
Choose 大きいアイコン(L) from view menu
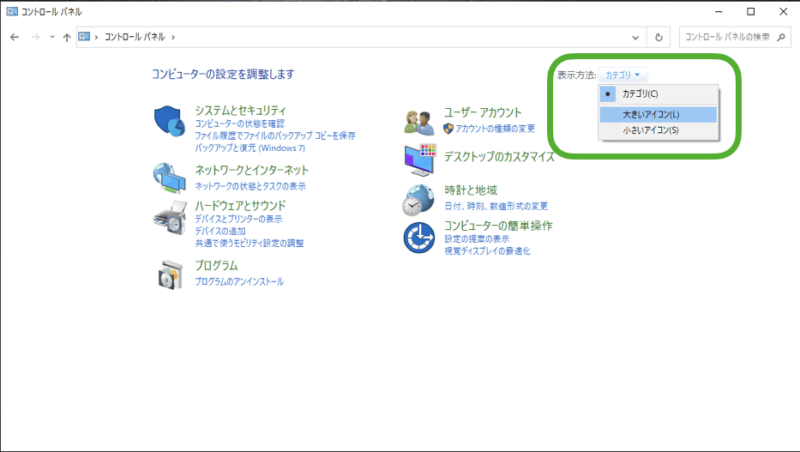650,114
